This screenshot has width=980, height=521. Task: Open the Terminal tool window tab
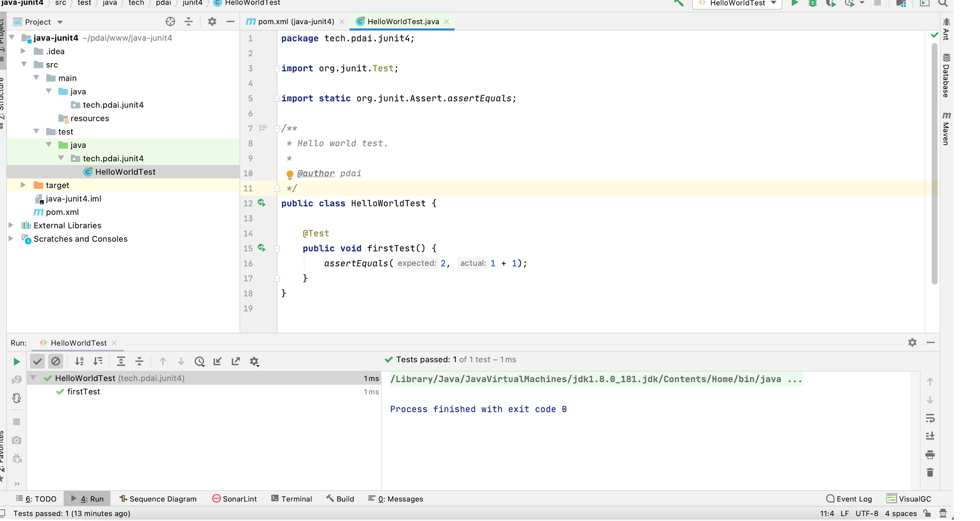coord(291,499)
